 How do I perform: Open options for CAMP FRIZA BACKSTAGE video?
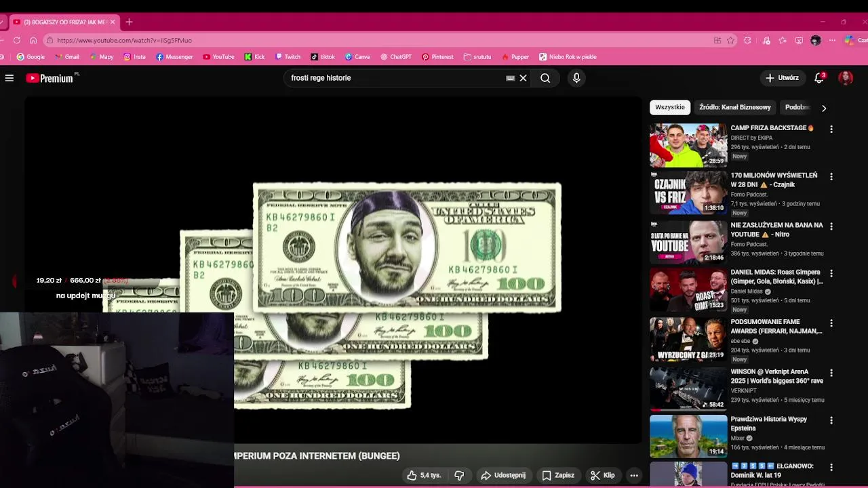(x=831, y=129)
